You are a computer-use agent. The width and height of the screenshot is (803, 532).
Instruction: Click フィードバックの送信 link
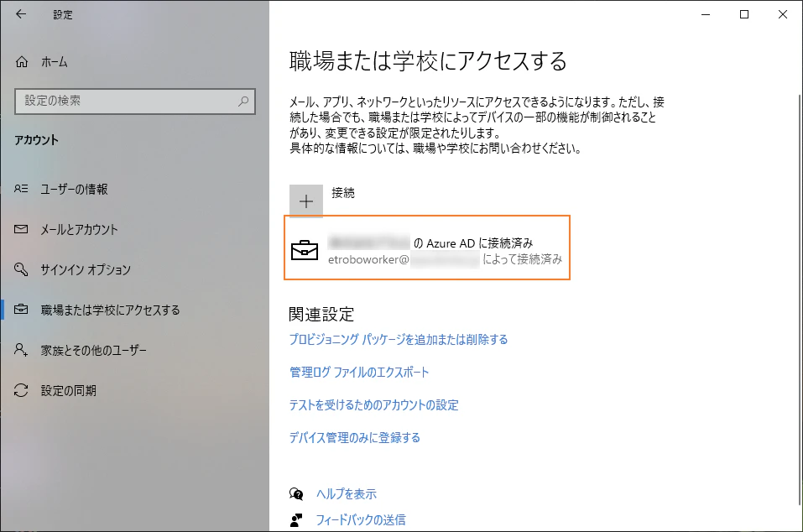[361, 520]
